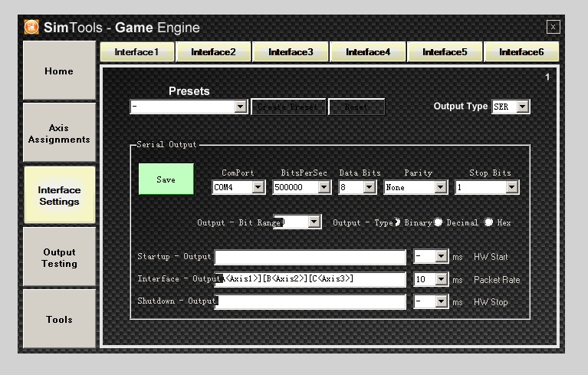Viewport: 588px width, 375px height.
Task: Save the serial output settings
Action: (166, 179)
